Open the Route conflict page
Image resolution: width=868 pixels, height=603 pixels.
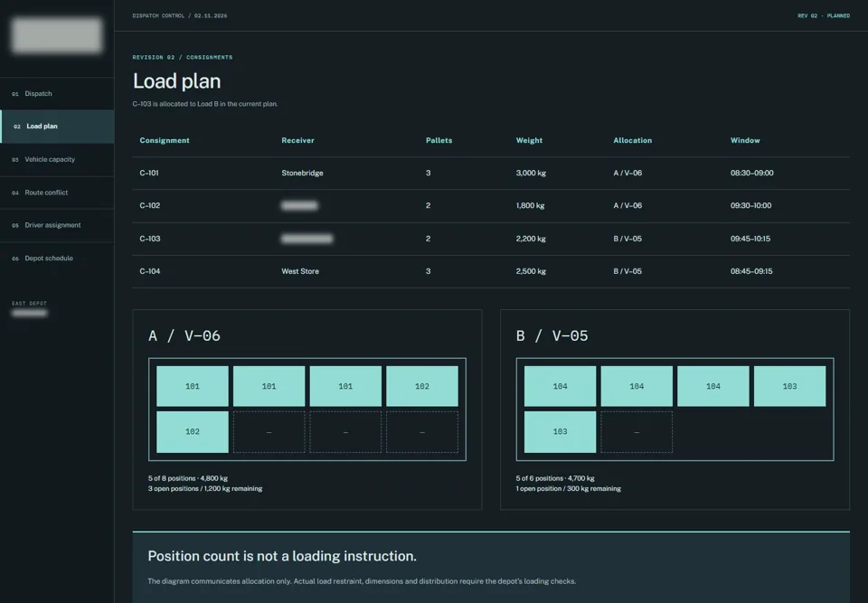coord(57,193)
